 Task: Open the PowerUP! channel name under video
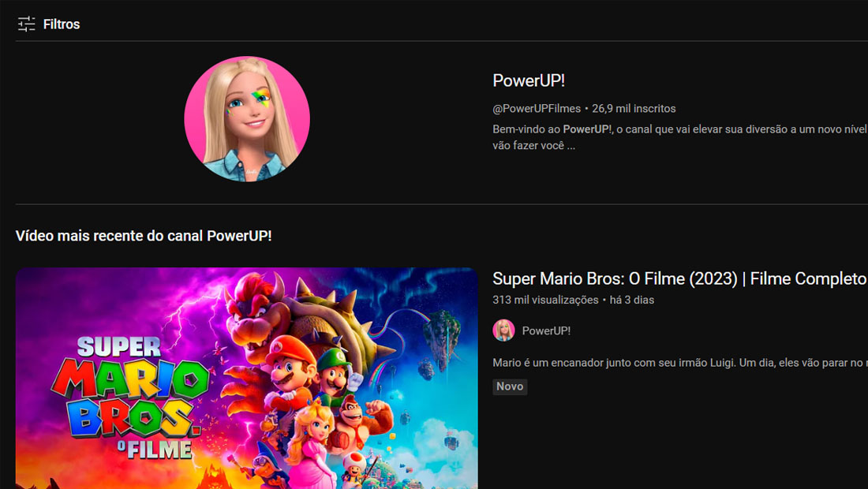point(546,330)
